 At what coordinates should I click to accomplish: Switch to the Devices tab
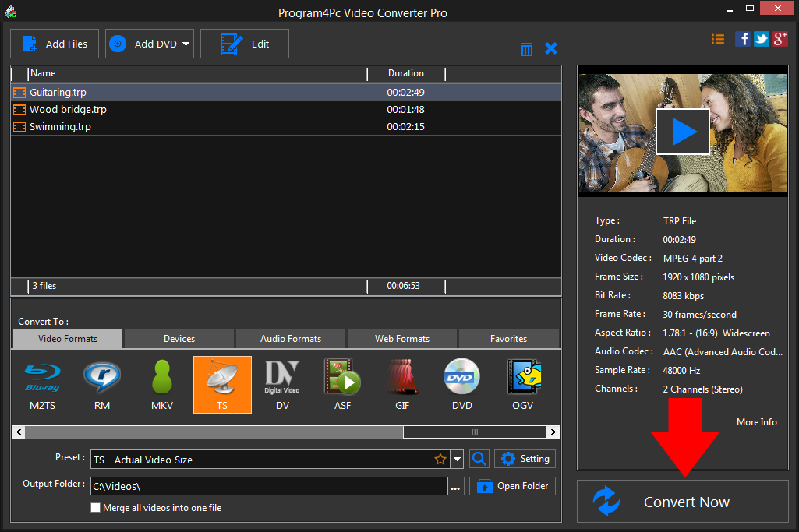coord(178,338)
